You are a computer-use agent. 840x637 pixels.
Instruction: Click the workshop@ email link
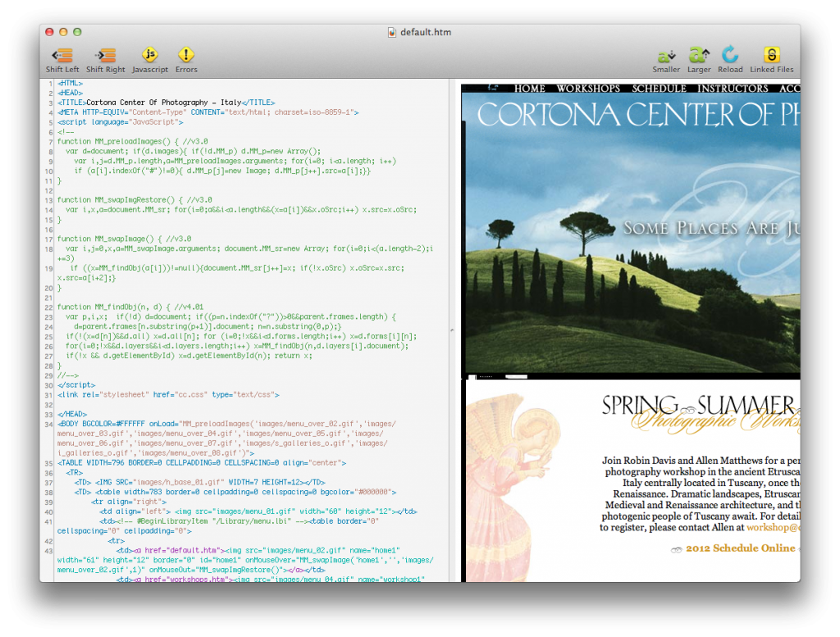pyautogui.click(x=774, y=527)
